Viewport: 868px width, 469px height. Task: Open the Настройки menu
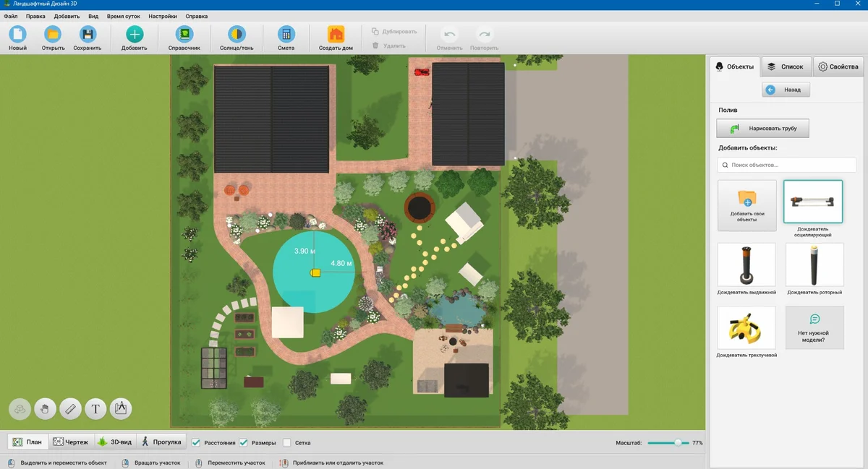[x=163, y=16]
